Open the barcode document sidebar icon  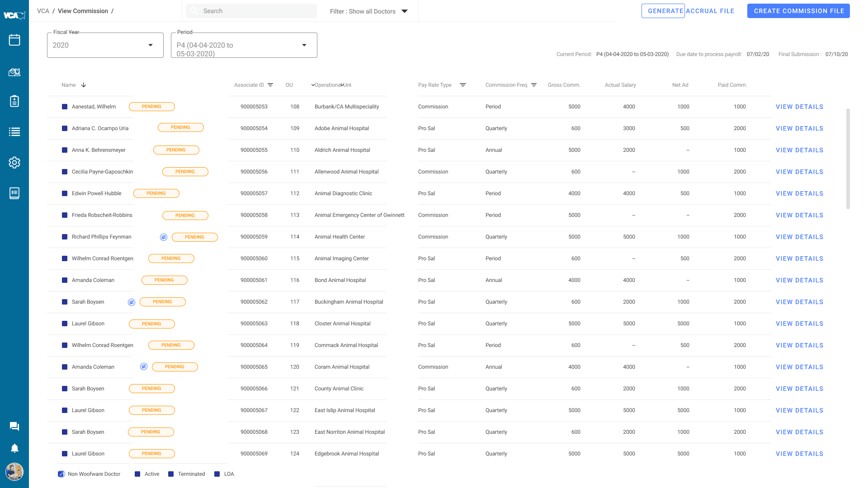pos(14,193)
